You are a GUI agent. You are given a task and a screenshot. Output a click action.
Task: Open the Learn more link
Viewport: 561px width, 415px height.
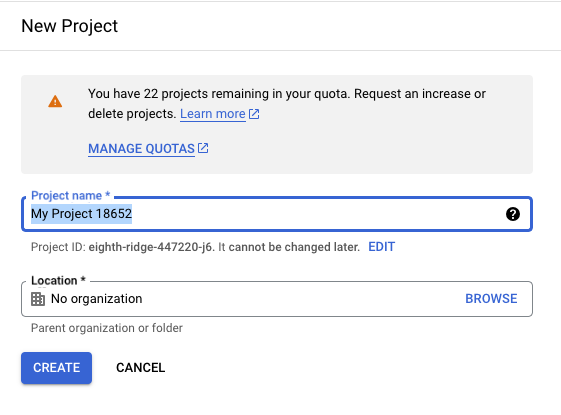213,114
